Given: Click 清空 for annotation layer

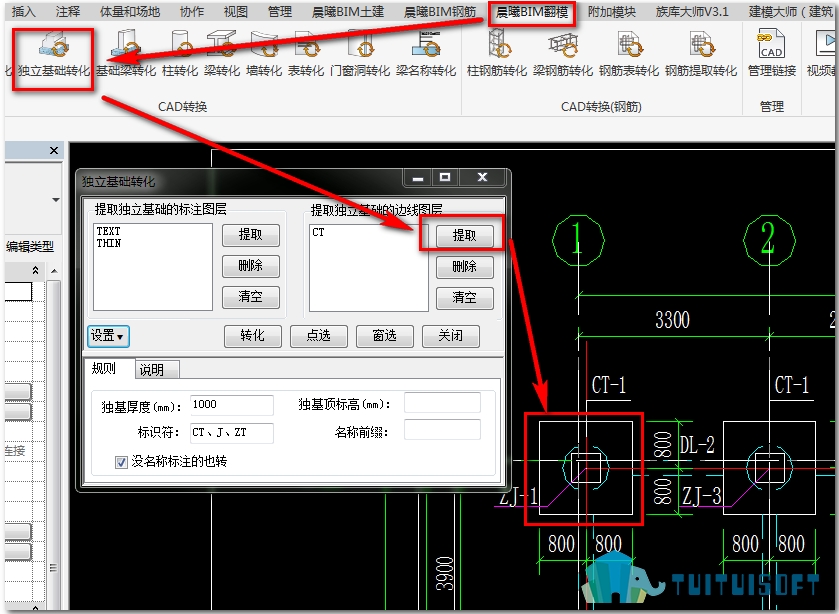Looking at the screenshot, I should coord(250,297).
